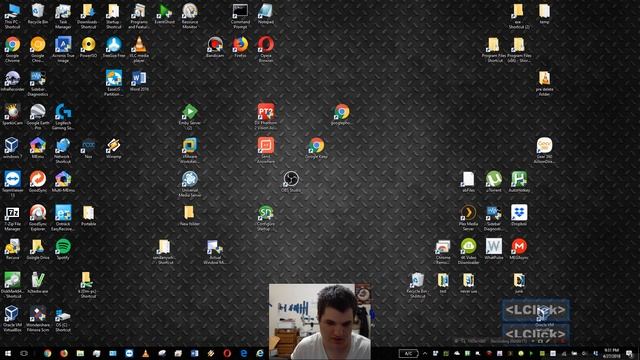Open the junk folder on the desktop
Image resolution: width=640 pixels, height=360 pixels.
point(519,282)
